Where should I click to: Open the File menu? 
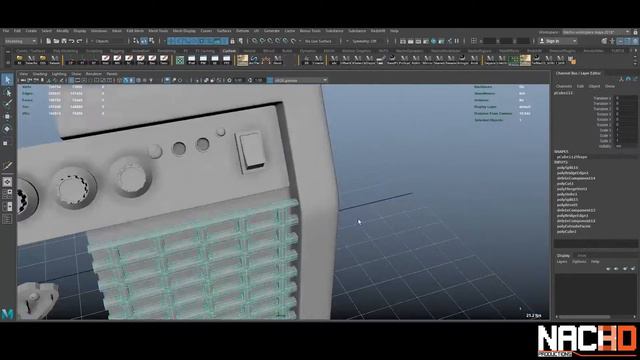pyautogui.click(x=6, y=31)
